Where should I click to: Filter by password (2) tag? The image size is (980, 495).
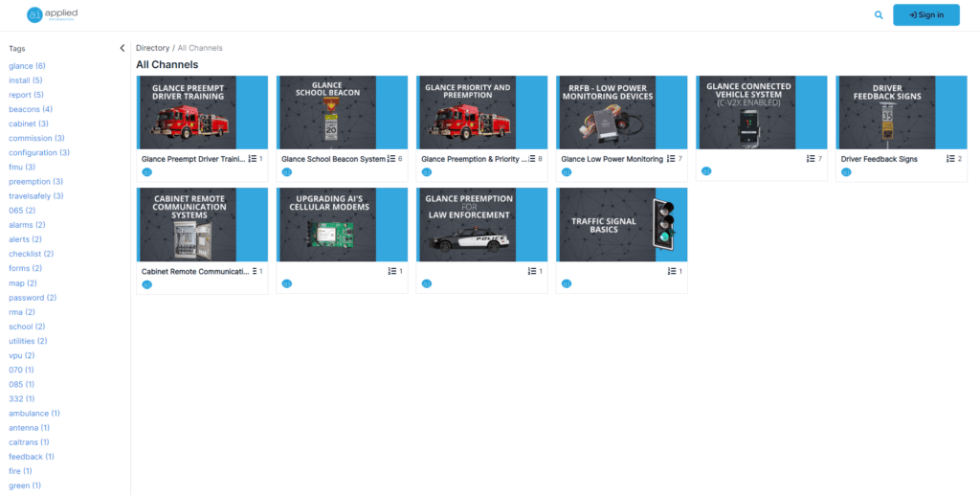[33, 298]
